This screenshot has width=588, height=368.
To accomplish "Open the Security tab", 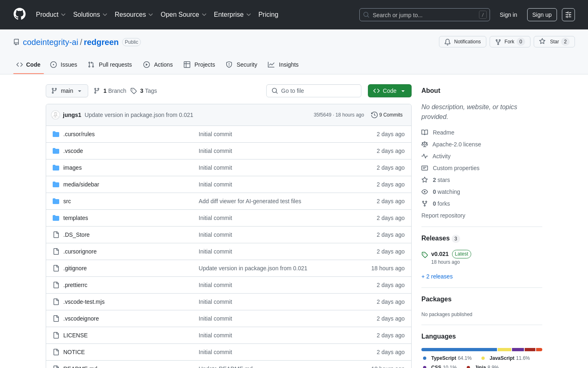I will pos(242,65).
